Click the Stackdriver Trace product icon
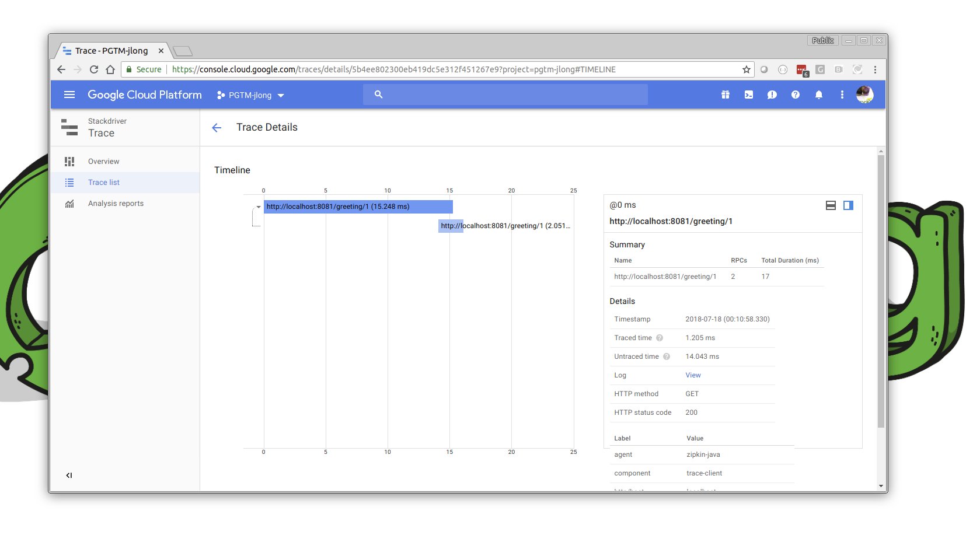This screenshot has height=542, width=980. [x=69, y=127]
